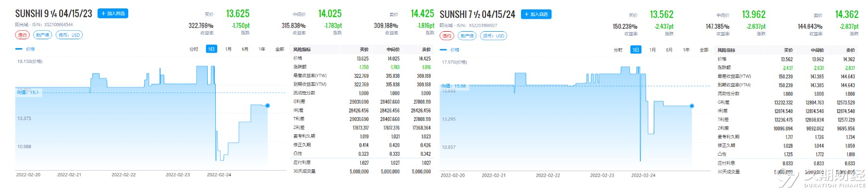Click 中间价 column header in right table
This screenshot has width=868, height=190.
pos(818,50)
